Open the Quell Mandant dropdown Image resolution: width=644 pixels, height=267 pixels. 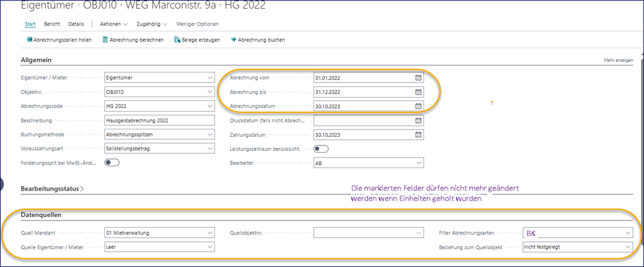(210, 233)
